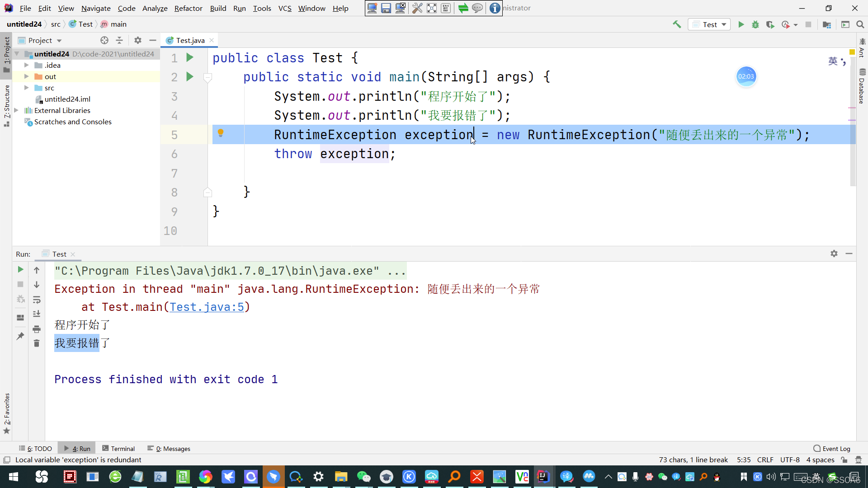Expand External Libraries node
Screen dimensions: 868x488
[x=17, y=110]
